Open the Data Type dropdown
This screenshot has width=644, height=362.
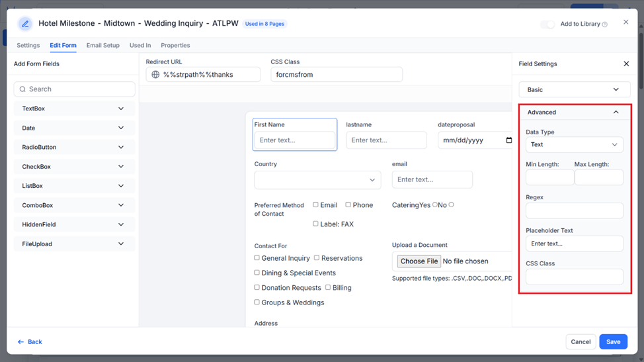point(574,145)
